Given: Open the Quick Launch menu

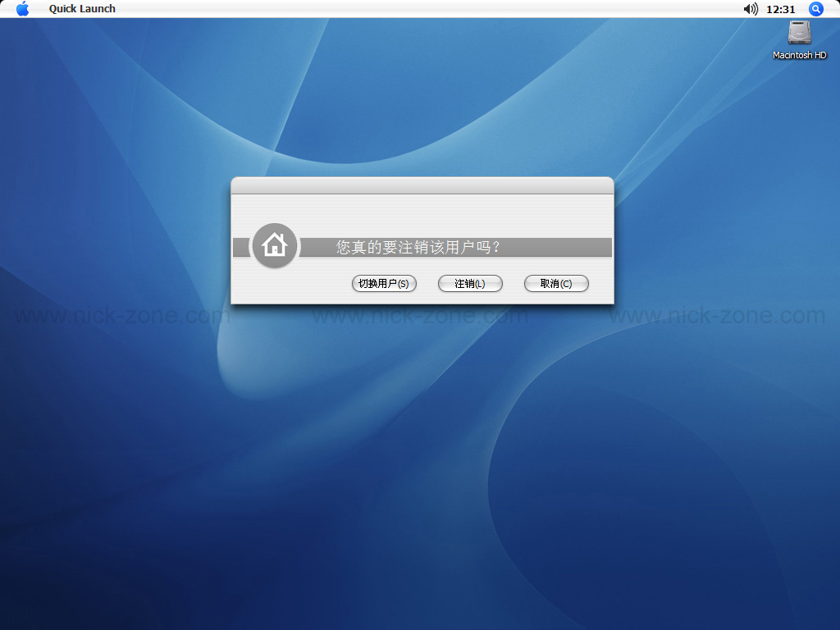Looking at the screenshot, I should tap(82, 8).
